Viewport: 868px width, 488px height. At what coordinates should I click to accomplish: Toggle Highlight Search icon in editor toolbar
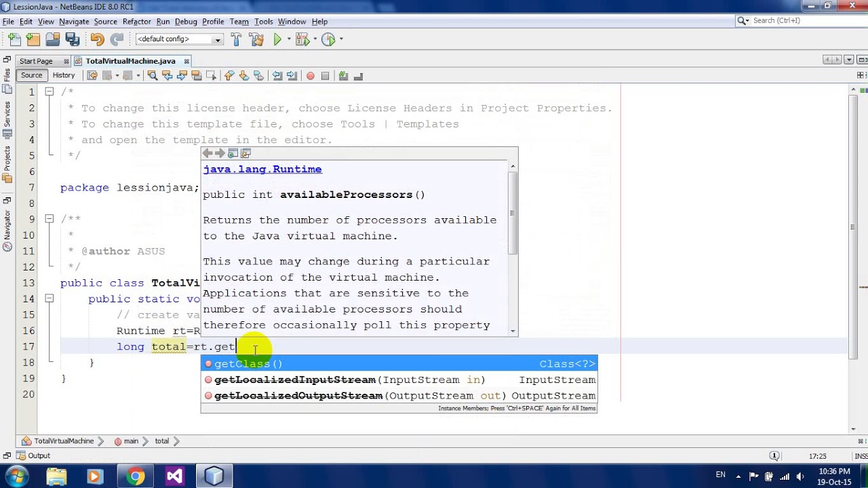tap(197, 76)
